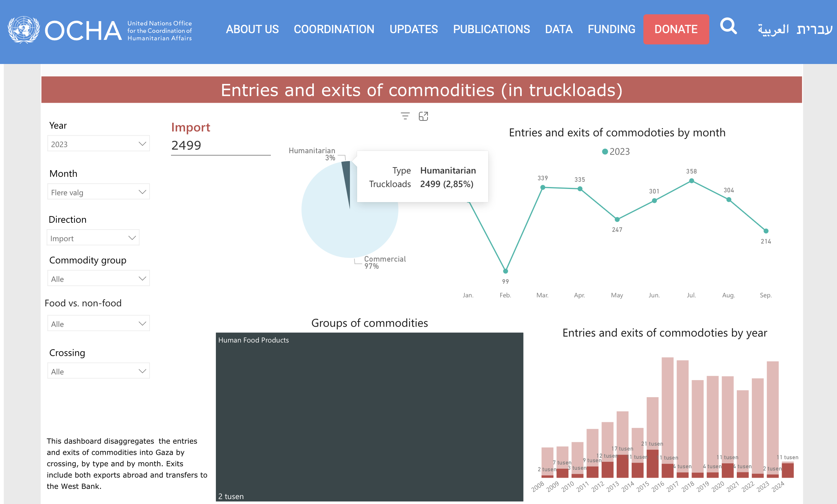The image size is (837, 504).
Task: Open the COORDINATION menu item
Action: pos(334,29)
